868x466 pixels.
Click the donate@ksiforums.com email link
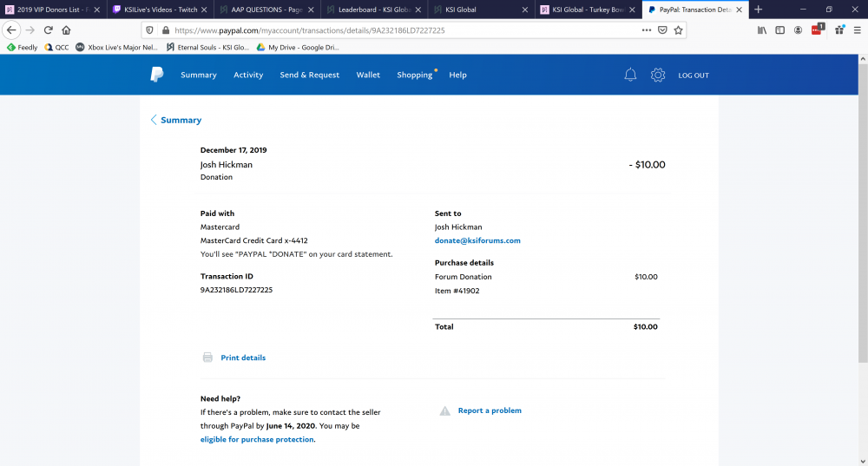(x=477, y=240)
